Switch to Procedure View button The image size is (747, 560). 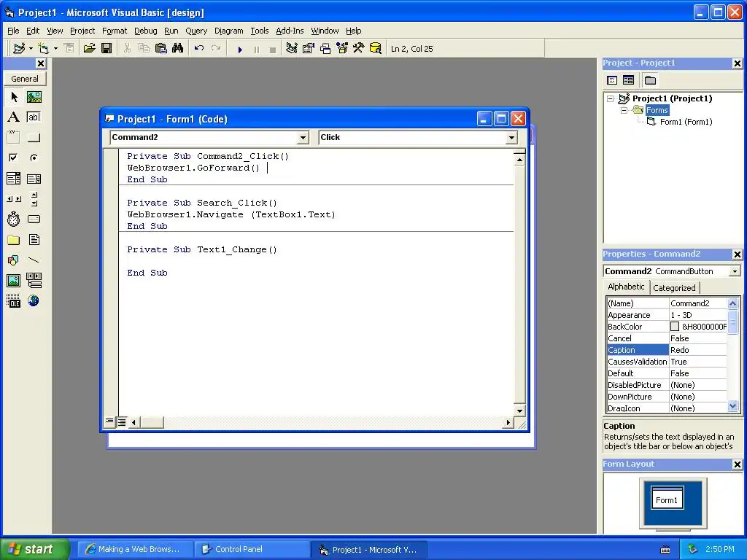pyautogui.click(x=109, y=422)
